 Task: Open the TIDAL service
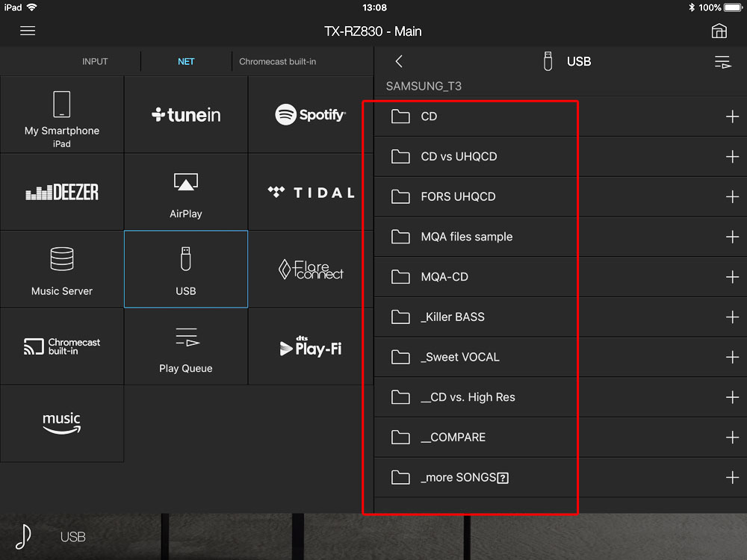[x=310, y=193]
